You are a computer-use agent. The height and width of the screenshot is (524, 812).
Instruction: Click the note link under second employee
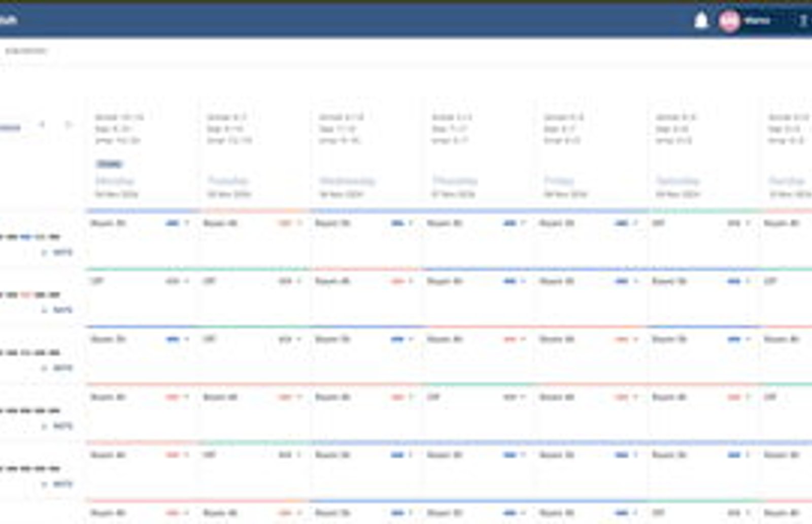(x=63, y=310)
